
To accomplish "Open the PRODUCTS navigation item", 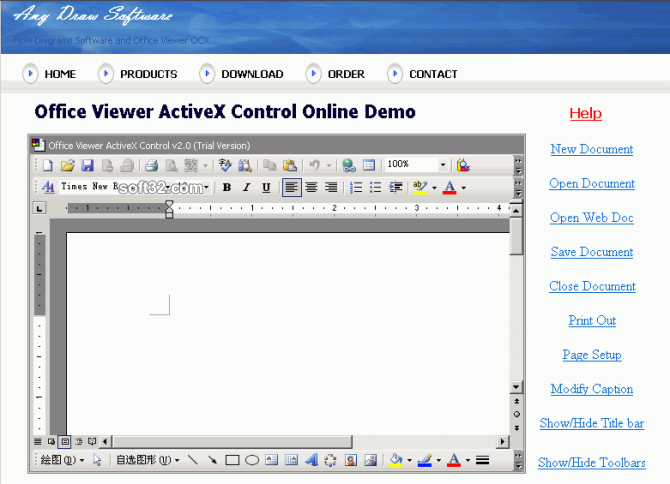I will pyautogui.click(x=149, y=74).
